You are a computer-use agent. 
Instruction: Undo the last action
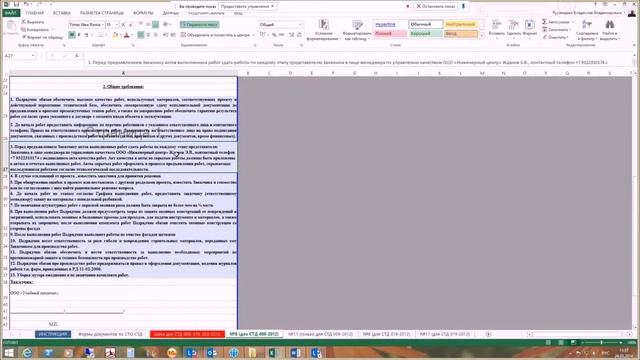26,4
